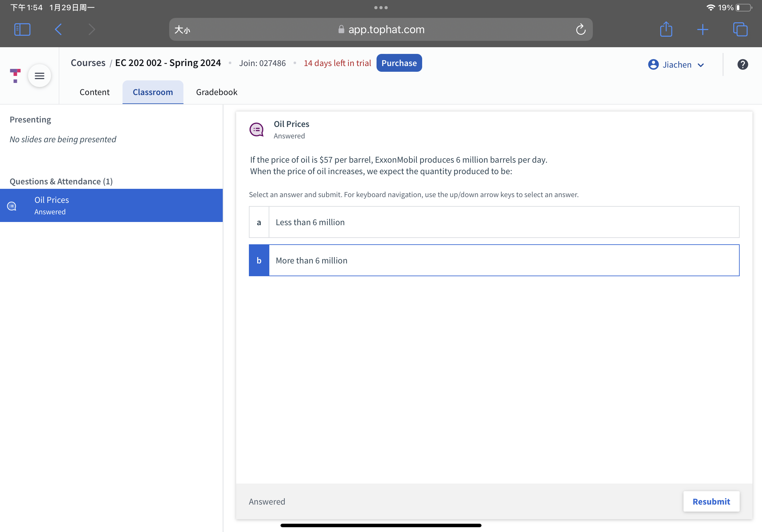Image resolution: width=762 pixels, height=532 pixels.
Task: Open the hamburger navigation menu
Action: tap(40, 76)
